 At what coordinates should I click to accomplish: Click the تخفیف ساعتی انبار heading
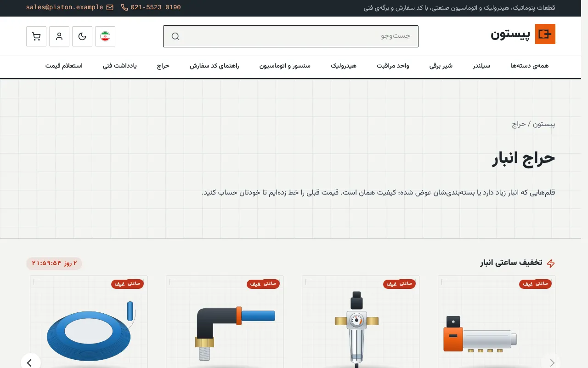coord(511,263)
